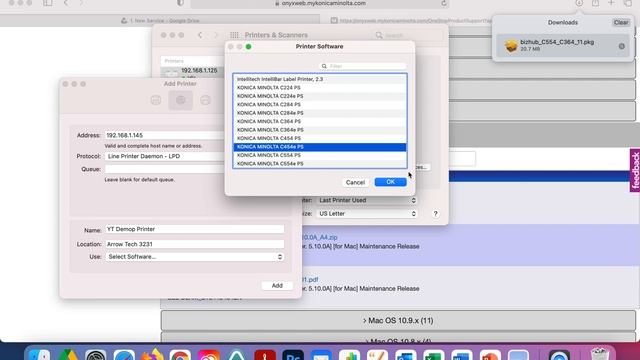640x360 pixels.
Task: Click Safari's forward arrow
Action: (81, 3)
